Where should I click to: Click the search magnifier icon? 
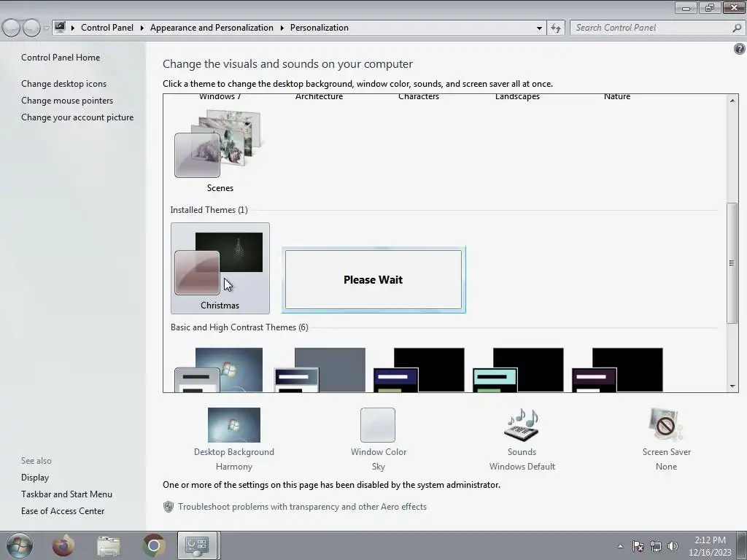(737, 28)
